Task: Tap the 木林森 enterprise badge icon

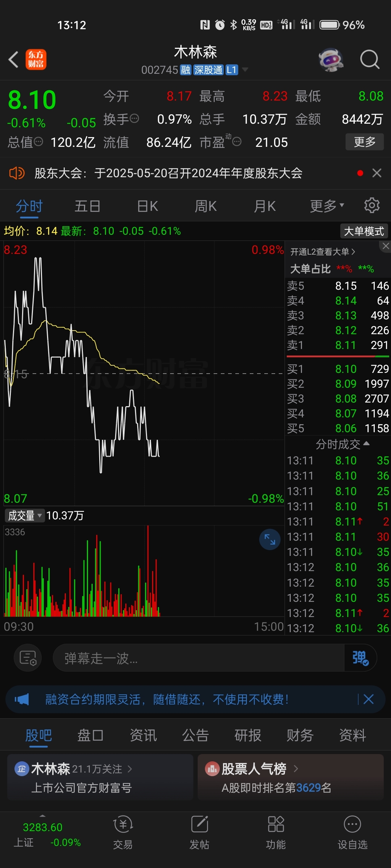Action: click(x=22, y=769)
